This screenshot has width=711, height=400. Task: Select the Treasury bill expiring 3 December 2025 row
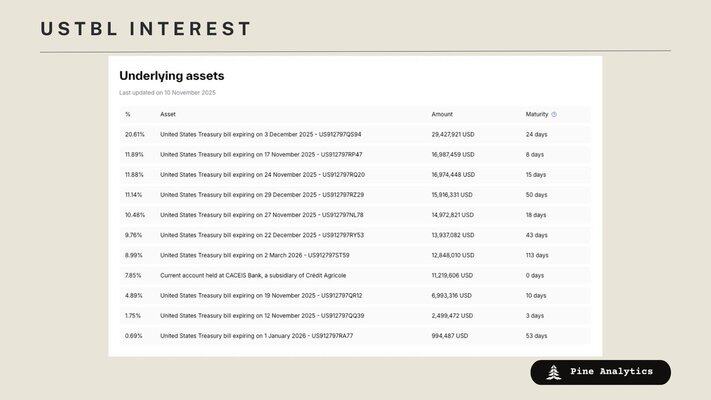click(x=261, y=134)
